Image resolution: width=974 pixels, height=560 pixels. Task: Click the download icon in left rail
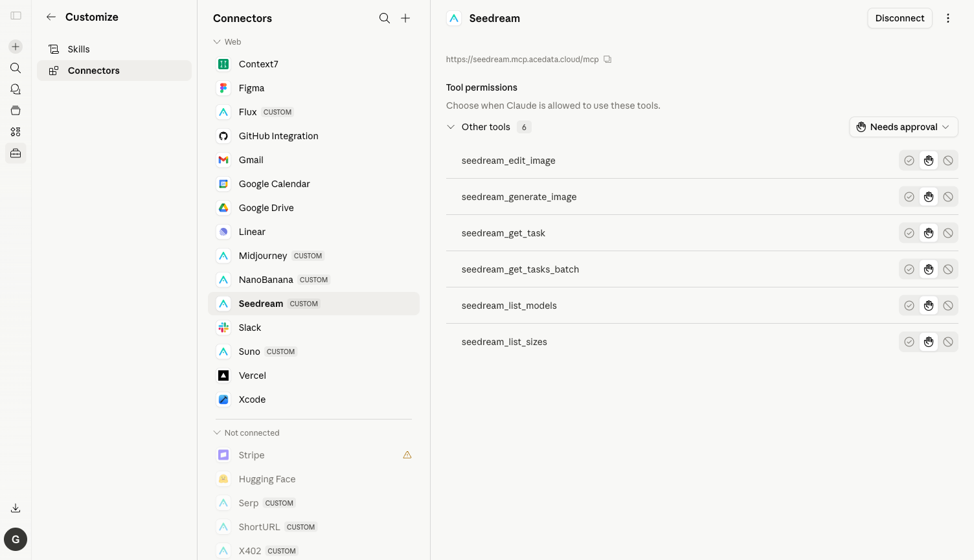16,508
